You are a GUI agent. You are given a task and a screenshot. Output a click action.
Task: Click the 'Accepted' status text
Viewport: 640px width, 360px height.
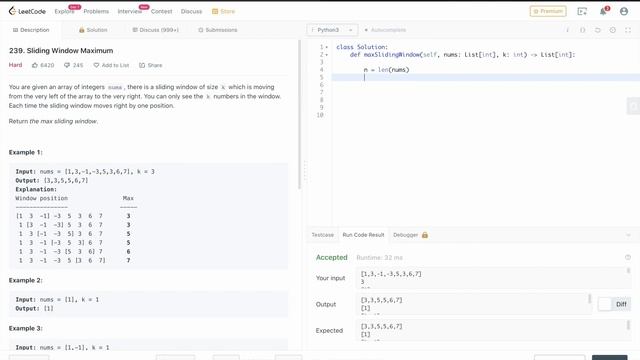click(331, 258)
